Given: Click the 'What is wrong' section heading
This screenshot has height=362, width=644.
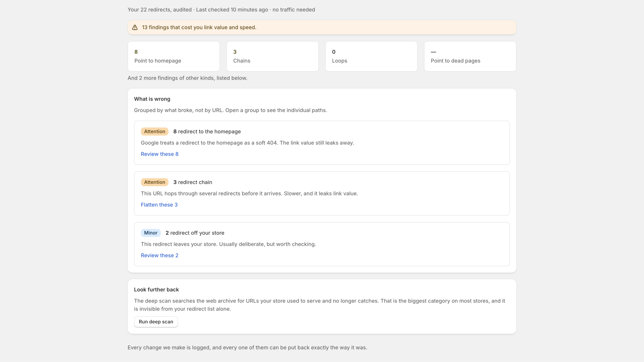Looking at the screenshot, I should (x=152, y=99).
